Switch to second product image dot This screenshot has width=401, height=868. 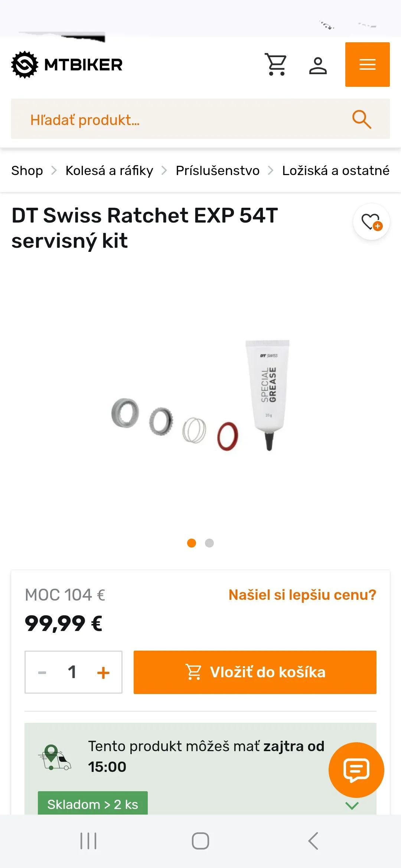(209, 543)
